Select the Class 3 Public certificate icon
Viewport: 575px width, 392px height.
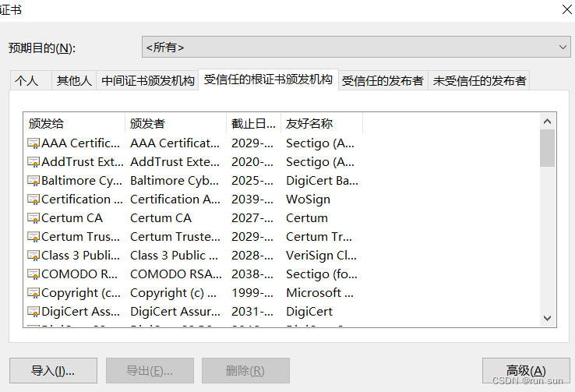(x=34, y=256)
